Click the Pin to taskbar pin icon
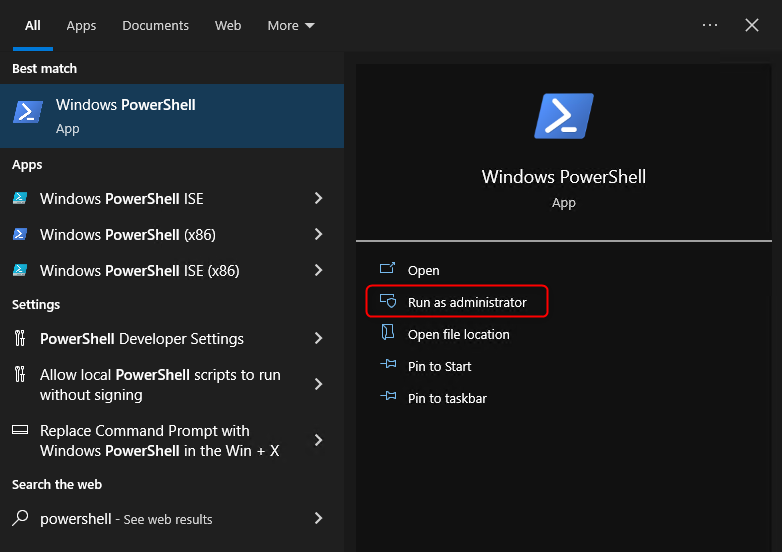Screen dimensions: 782x552 pos(388,396)
